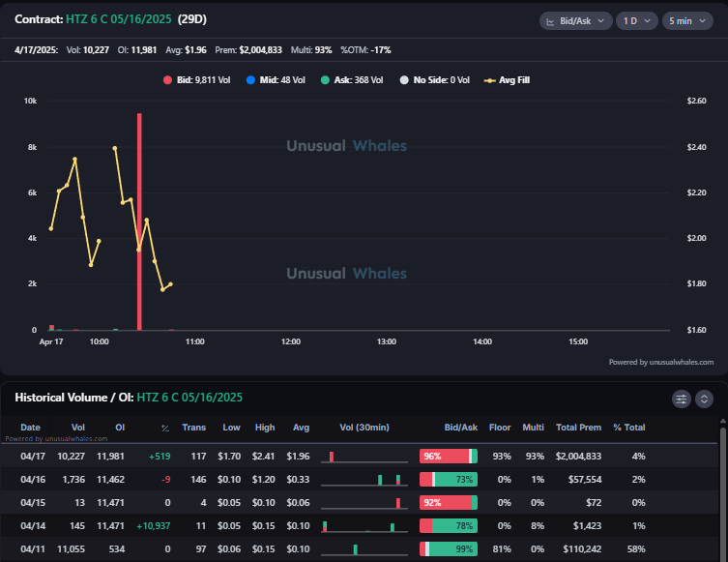Click the -9 OI change value
Image resolution: width=728 pixels, height=562 pixels.
(165, 480)
